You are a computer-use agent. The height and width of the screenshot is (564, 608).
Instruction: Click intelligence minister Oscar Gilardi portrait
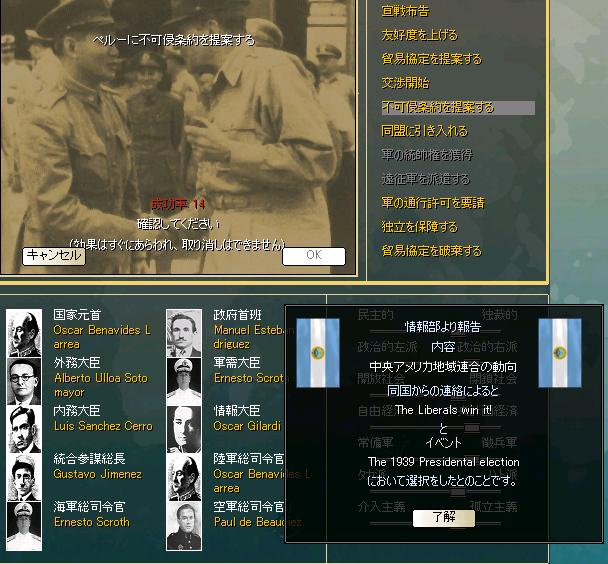[x=184, y=429]
